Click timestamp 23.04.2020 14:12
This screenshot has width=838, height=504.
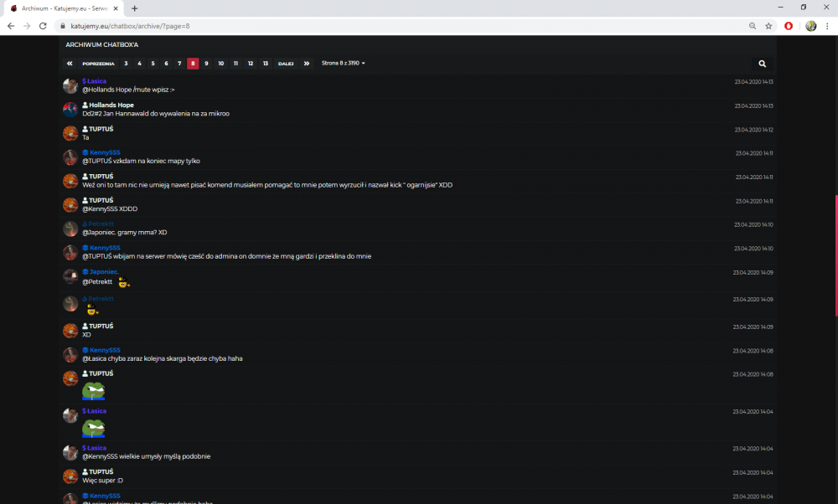(753, 130)
